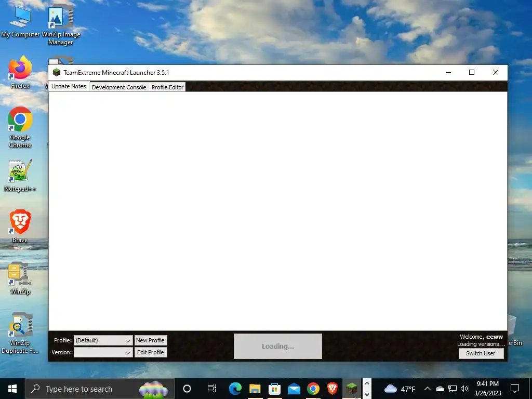The width and height of the screenshot is (532, 399).
Task: Show hidden system tray icons
Action: pyautogui.click(x=428, y=389)
